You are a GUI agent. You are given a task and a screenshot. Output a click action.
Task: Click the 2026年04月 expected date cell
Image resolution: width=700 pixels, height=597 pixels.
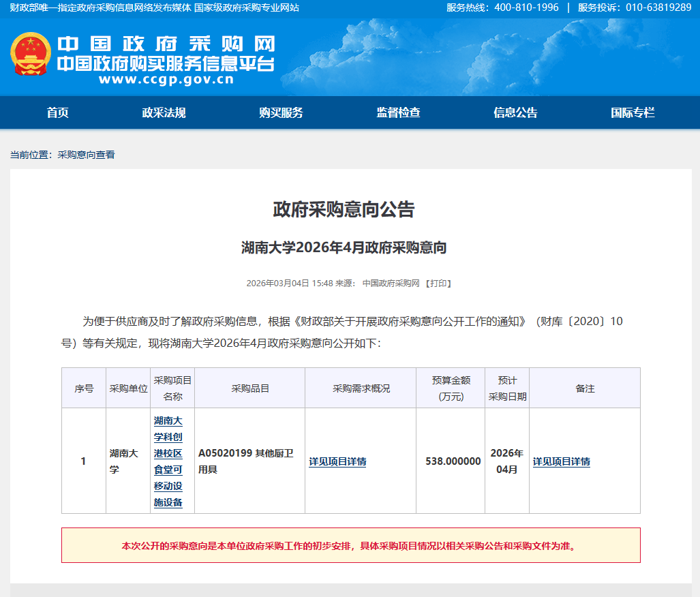tap(508, 461)
